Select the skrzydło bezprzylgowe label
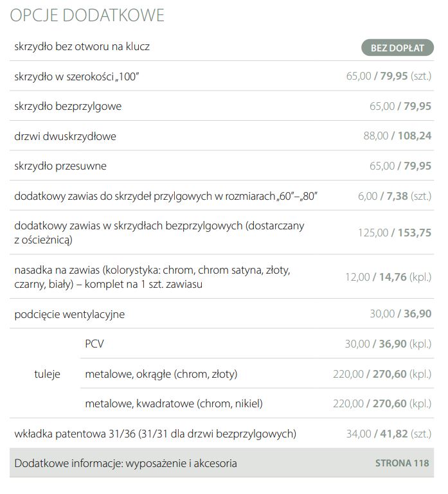This screenshot has height=494, width=448. pyautogui.click(x=67, y=106)
